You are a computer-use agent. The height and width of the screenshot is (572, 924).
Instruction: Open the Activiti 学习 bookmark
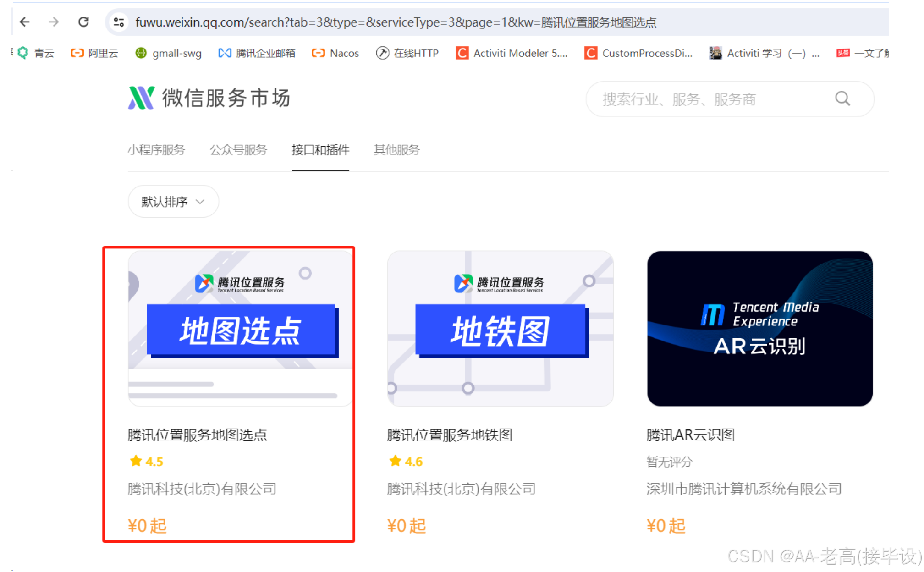(x=764, y=53)
